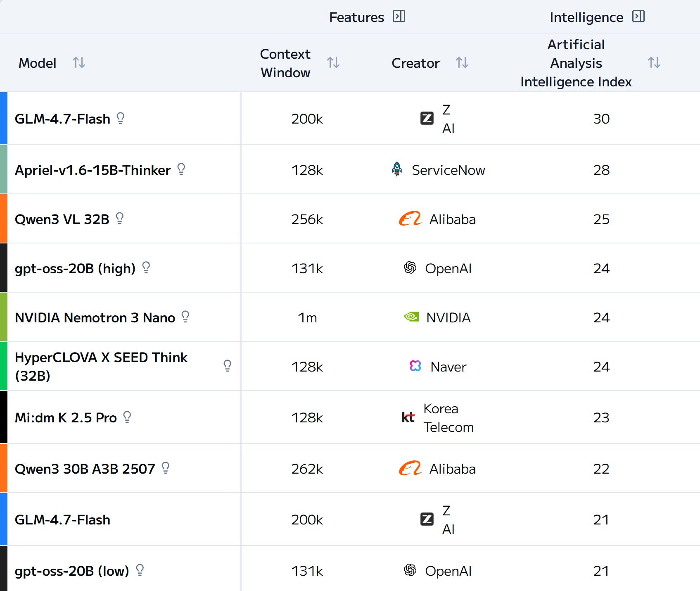Click lightbulb icon beside Qwen3 VL 32B
Image resolution: width=700 pixels, height=591 pixels.
[120, 219]
